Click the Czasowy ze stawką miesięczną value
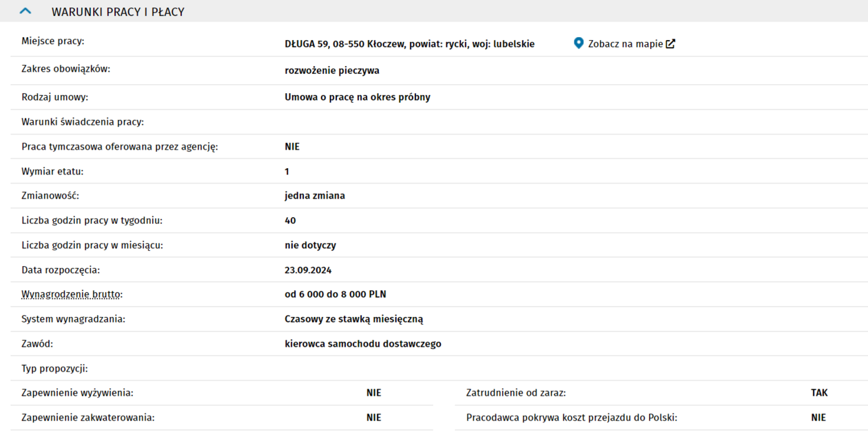The height and width of the screenshot is (448, 868). click(353, 319)
